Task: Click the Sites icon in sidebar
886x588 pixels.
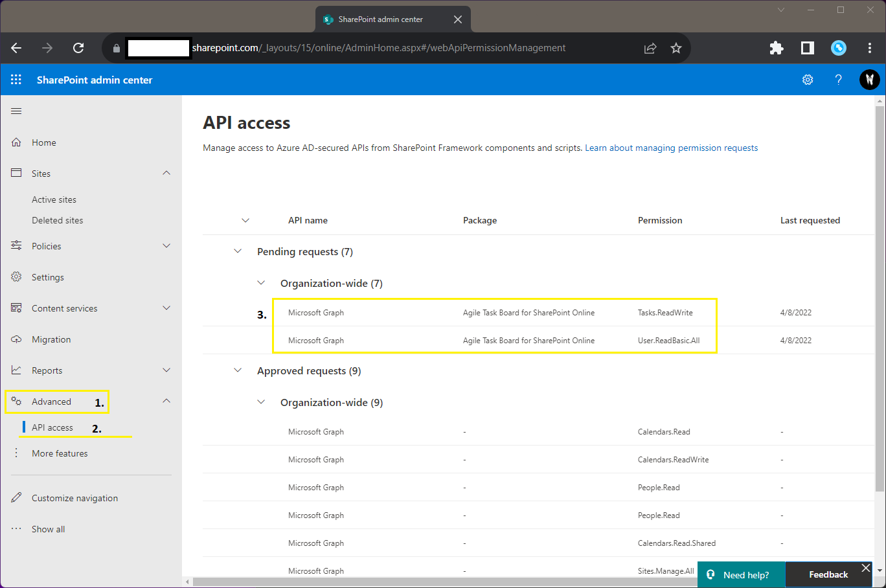Action: click(16, 174)
